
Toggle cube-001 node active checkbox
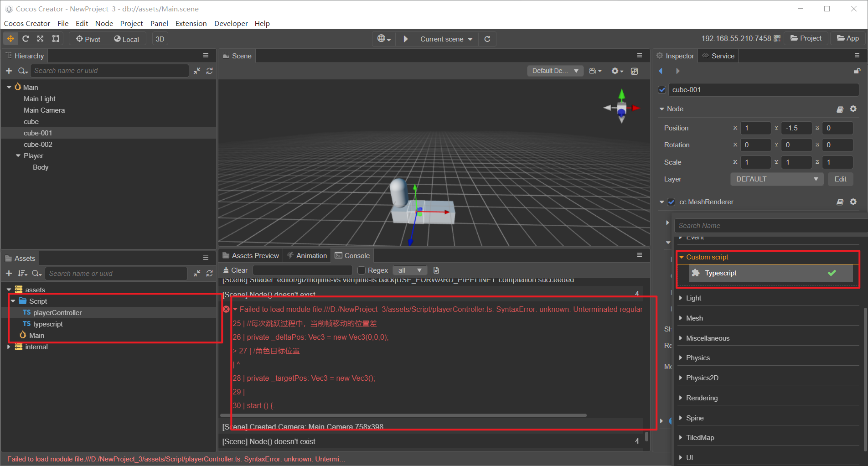662,90
